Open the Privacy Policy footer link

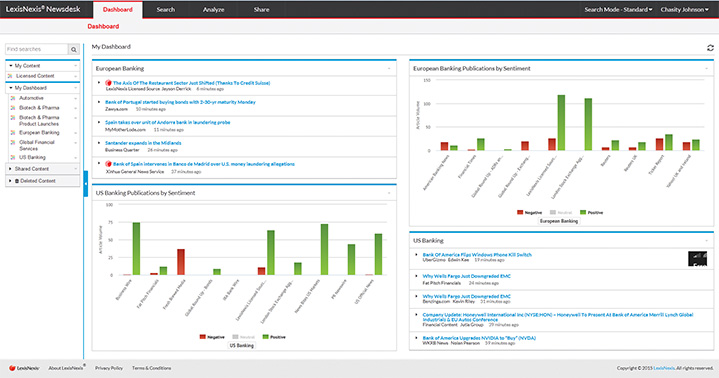pyautogui.click(x=109, y=368)
